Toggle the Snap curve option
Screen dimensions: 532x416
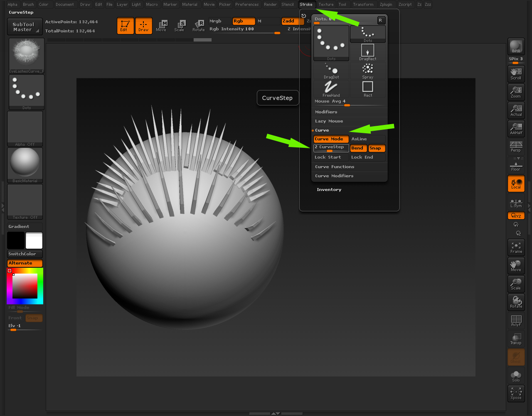377,148
